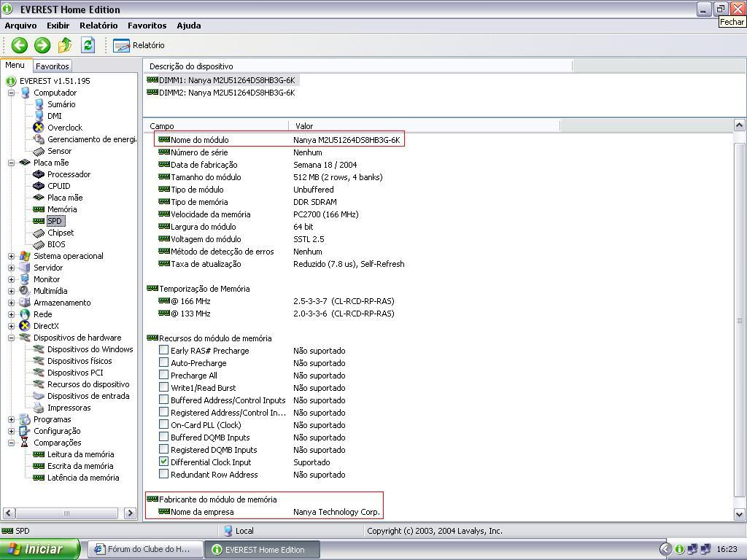This screenshot has height=560, width=747.
Task: Click Descrição do dispositivo column header
Action: tap(358, 66)
